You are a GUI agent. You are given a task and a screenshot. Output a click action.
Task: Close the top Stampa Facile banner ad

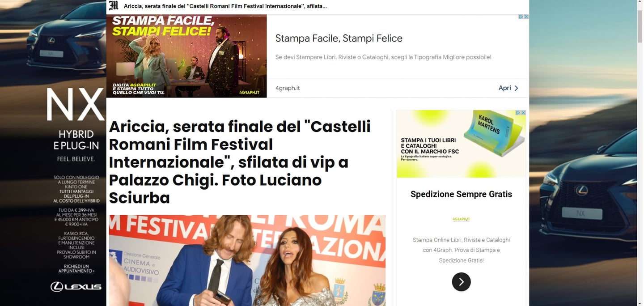[x=526, y=17]
